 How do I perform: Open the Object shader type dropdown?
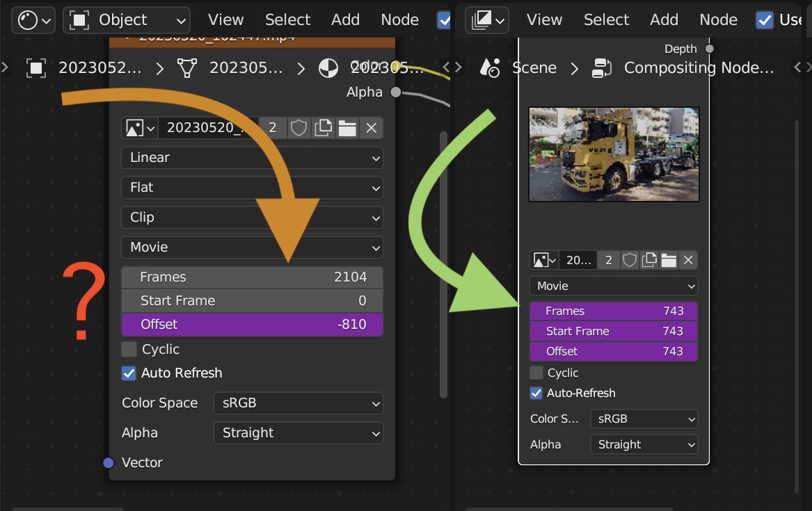(127, 20)
